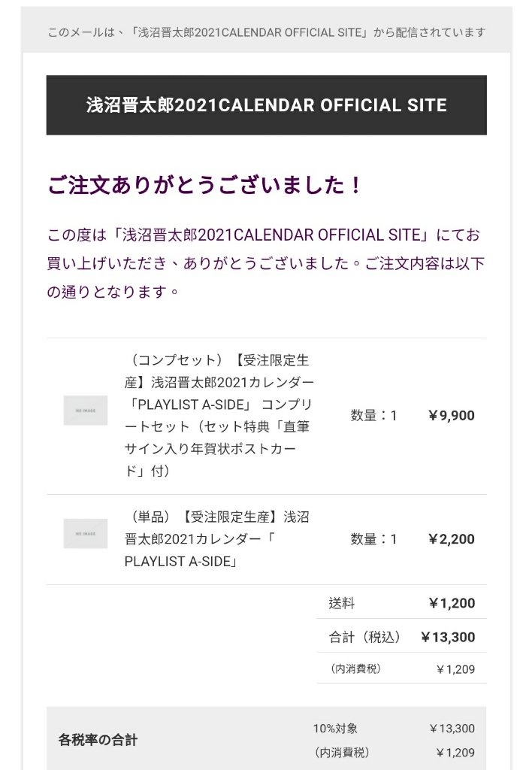Click the ¥13,300 bold total amount
Image resolution: width=532 pixels, height=770 pixels.
[x=448, y=637]
